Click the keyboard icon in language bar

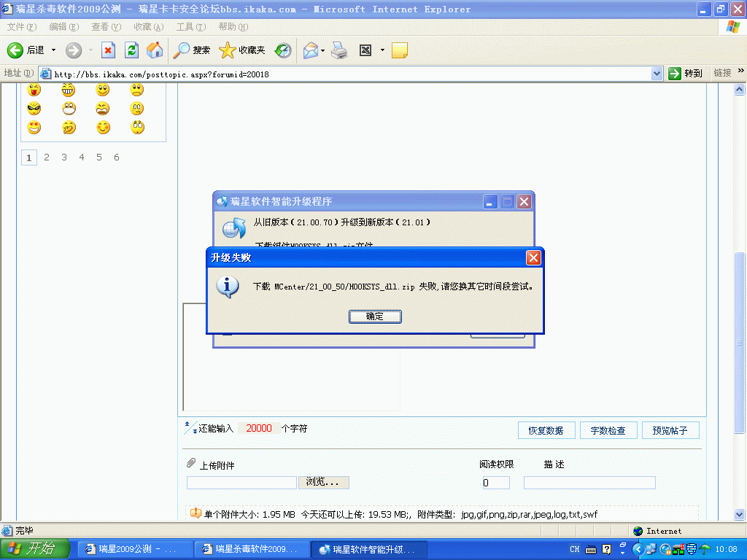point(591,550)
